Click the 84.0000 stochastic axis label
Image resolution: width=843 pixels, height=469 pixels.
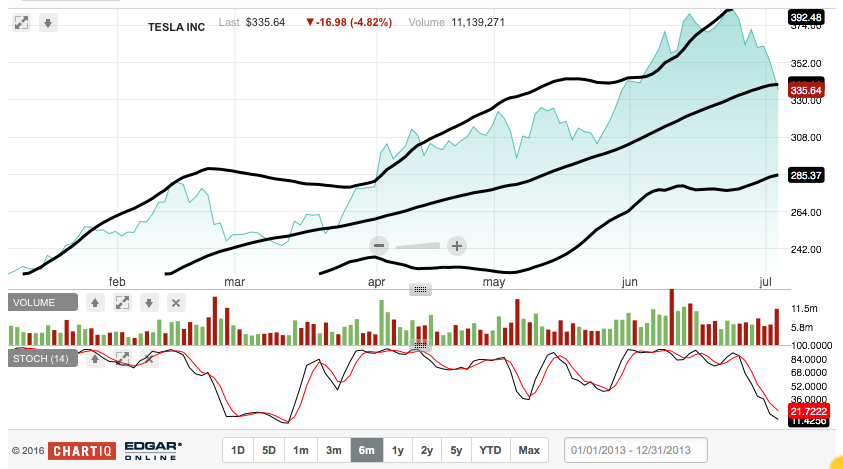[x=809, y=359]
